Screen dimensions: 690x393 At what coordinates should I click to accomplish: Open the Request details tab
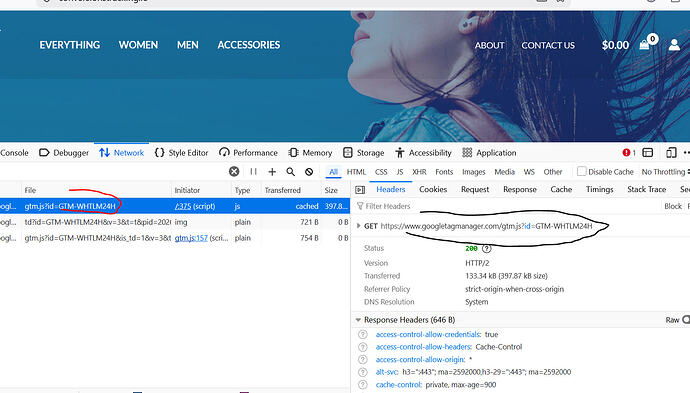pos(475,189)
